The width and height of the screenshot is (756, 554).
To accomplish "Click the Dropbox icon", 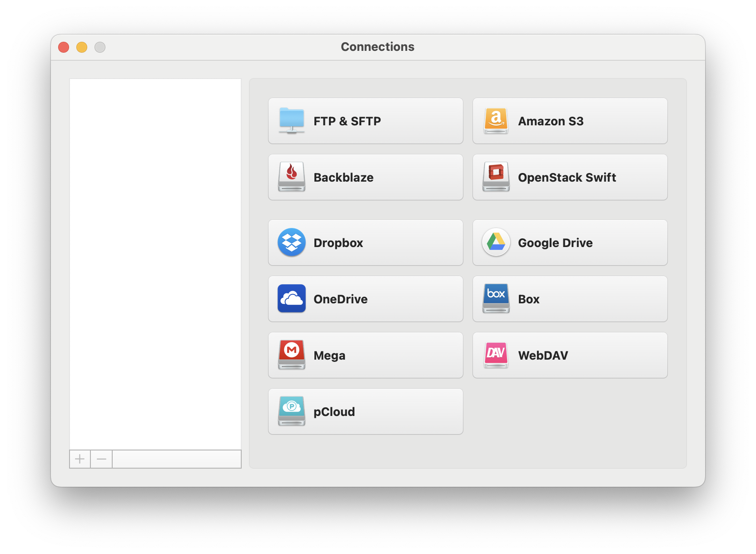I will (x=291, y=242).
